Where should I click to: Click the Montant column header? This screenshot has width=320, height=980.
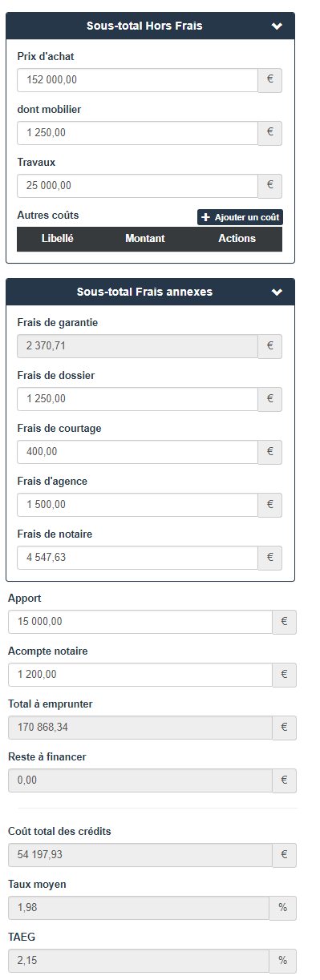145,239
